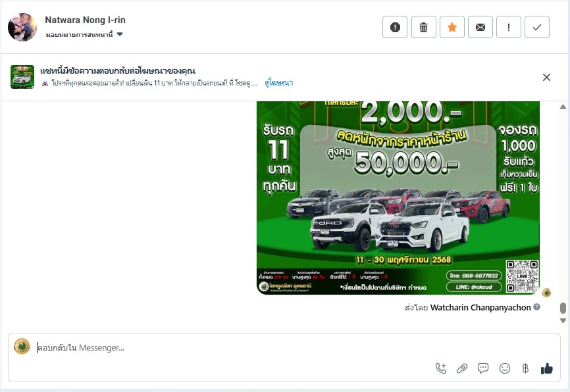The image size is (570, 392).
Task: Flag conversation with exclamation mark button
Action: [508, 27]
